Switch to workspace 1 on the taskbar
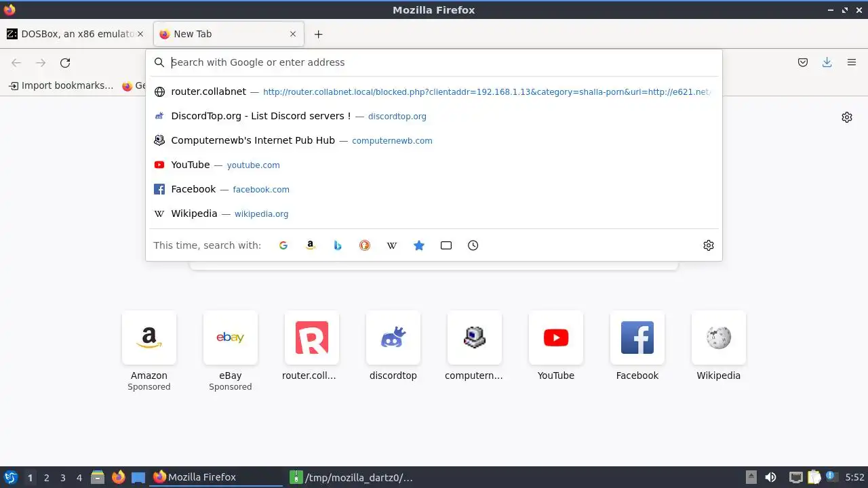The image size is (868, 488). click(30, 478)
